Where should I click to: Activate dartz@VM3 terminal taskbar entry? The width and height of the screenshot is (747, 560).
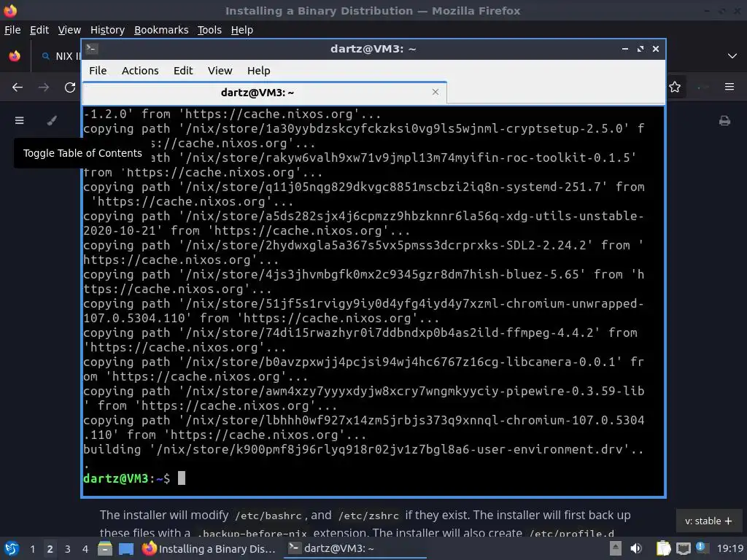coord(355,548)
